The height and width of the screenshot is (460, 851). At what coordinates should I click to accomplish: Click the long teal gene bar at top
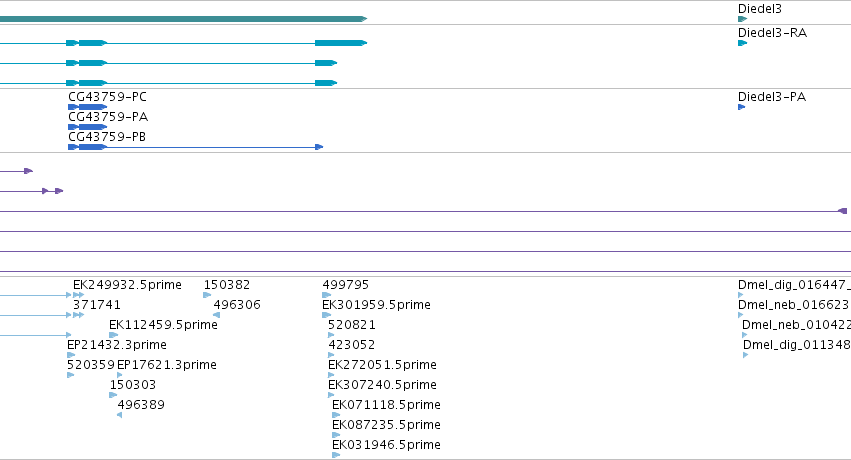(183, 19)
